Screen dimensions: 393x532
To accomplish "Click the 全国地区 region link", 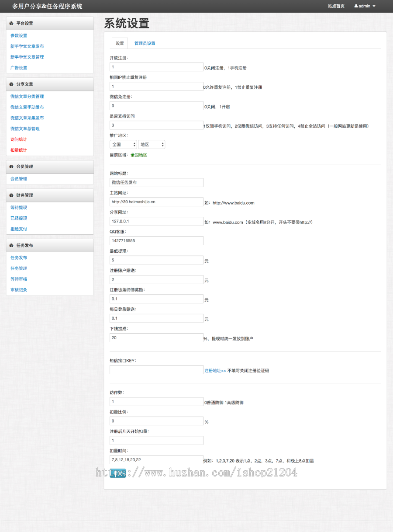I will 139,154.
